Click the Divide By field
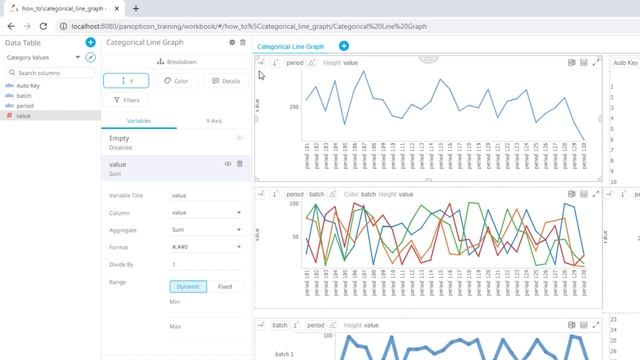The image size is (640, 360). (206, 264)
